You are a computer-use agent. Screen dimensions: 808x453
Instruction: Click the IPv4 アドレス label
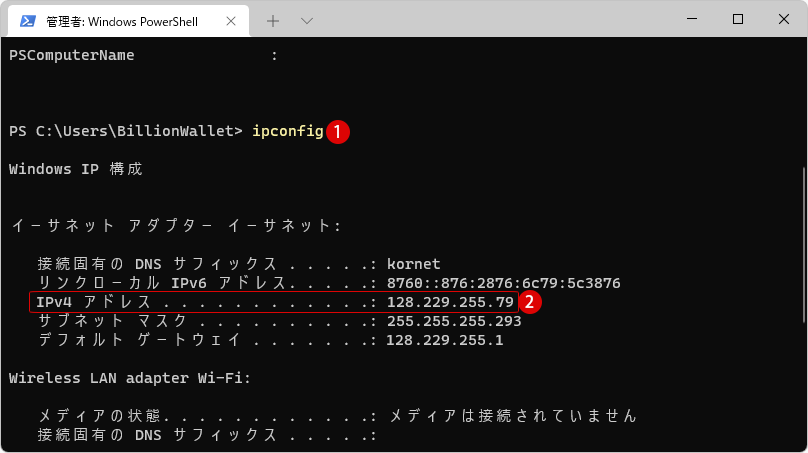coord(94,302)
